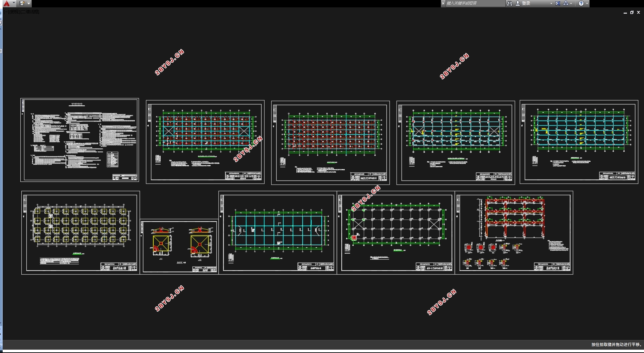Expand the search box arrow toggle
The width and height of the screenshot is (644, 353).
[x=443, y=3]
